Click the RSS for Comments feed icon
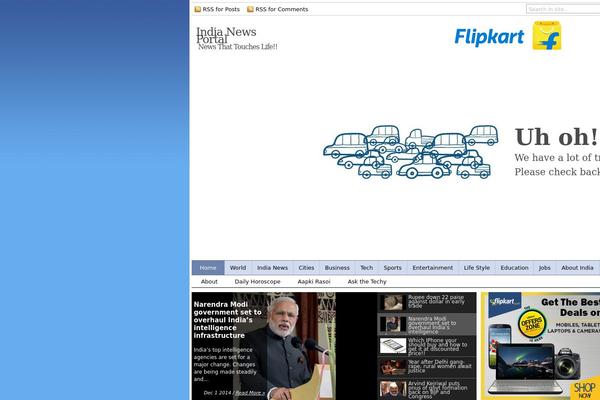Viewport: 600px width, 400px height. [x=250, y=9]
